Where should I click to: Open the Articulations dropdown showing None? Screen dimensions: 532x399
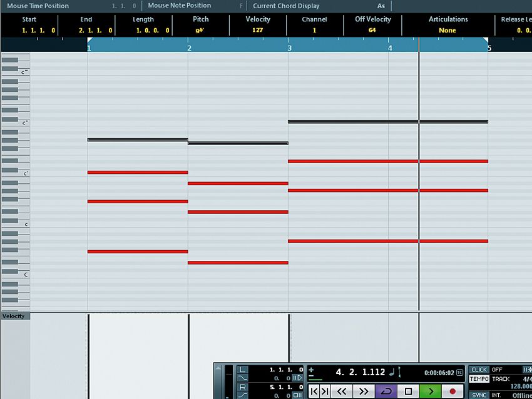click(x=447, y=29)
